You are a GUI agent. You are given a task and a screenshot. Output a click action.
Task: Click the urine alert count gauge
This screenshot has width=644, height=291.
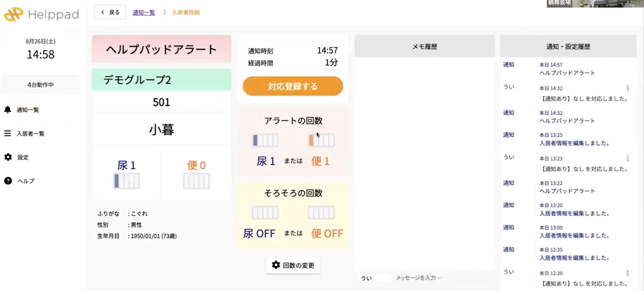pos(265,140)
